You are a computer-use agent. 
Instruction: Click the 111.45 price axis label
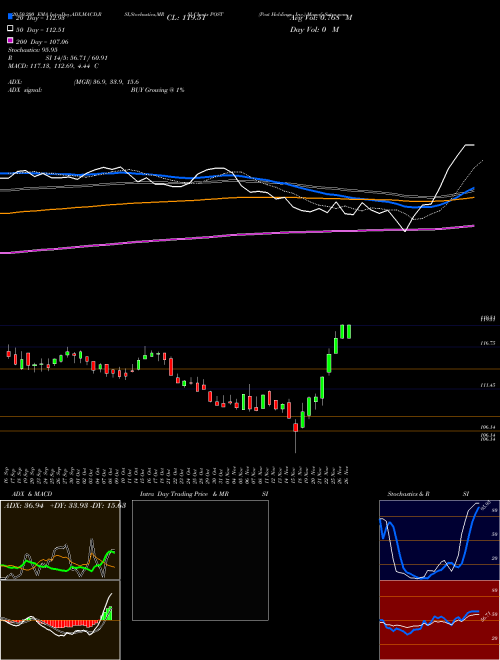[x=487, y=385]
